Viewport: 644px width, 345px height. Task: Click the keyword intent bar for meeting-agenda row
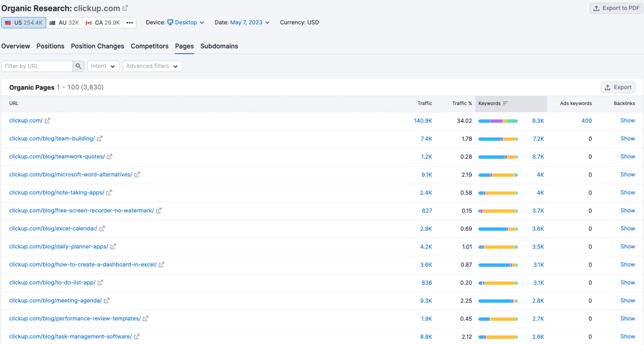click(x=498, y=301)
